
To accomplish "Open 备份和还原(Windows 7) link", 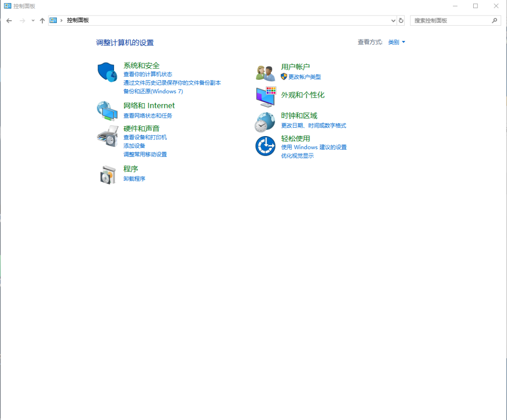I will coord(153,92).
